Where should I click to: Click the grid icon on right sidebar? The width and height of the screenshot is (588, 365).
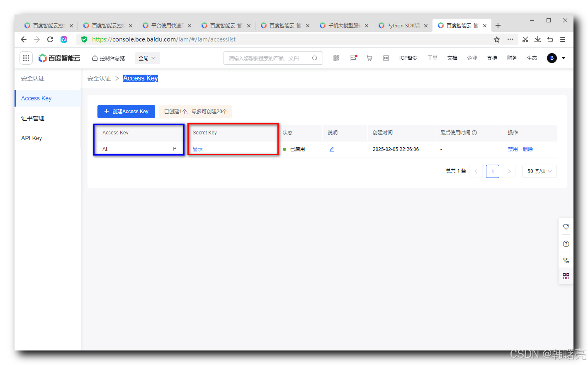(x=566, y=276)
